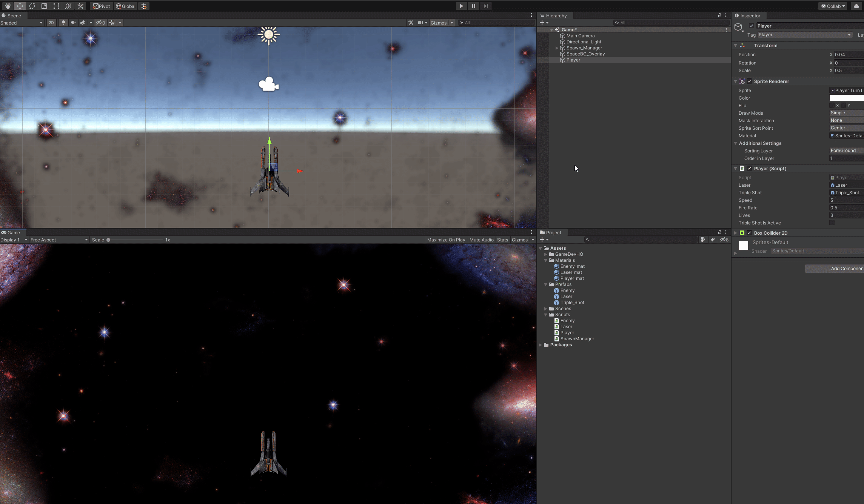Enable Triple Shot Is Active checkbox
This screenshot has width=864, height=504.
[832, 223]
